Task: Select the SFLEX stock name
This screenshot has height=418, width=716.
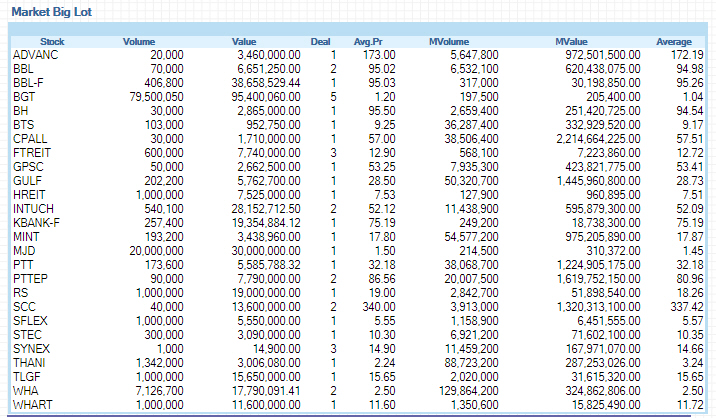Action: pos(30,321)
